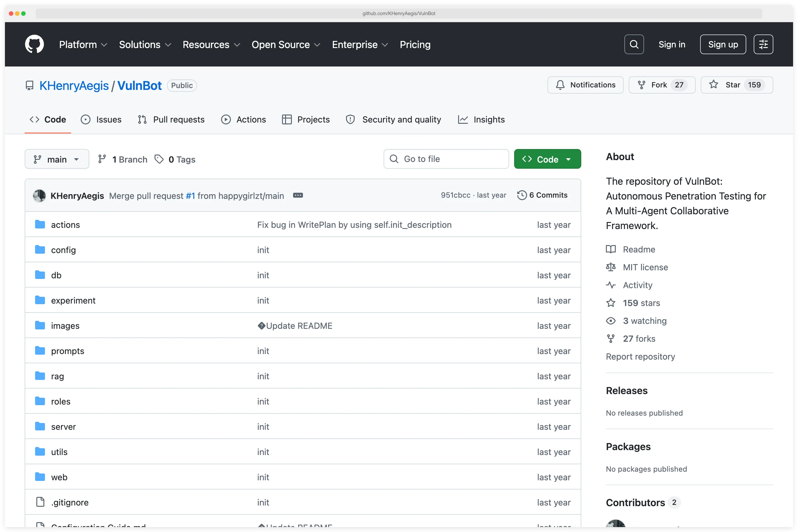Expand commit message ellipsis button

click(297, 195)
